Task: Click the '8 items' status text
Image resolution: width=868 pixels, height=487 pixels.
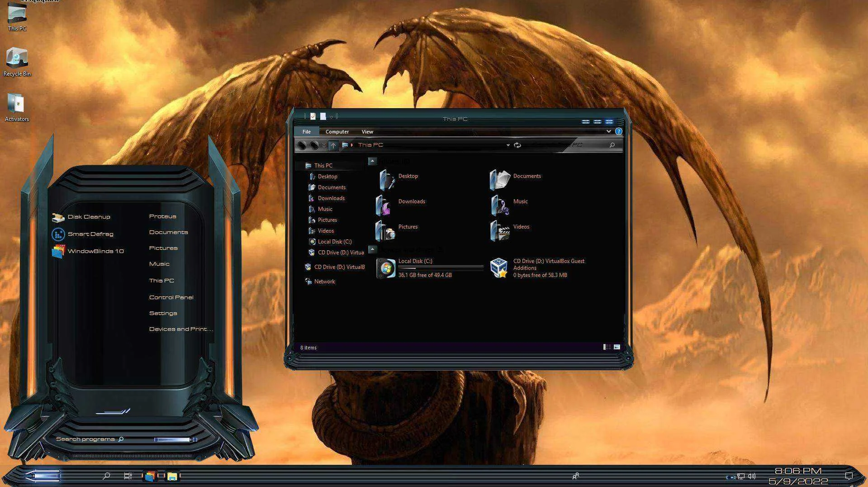Action: point(308,348)
